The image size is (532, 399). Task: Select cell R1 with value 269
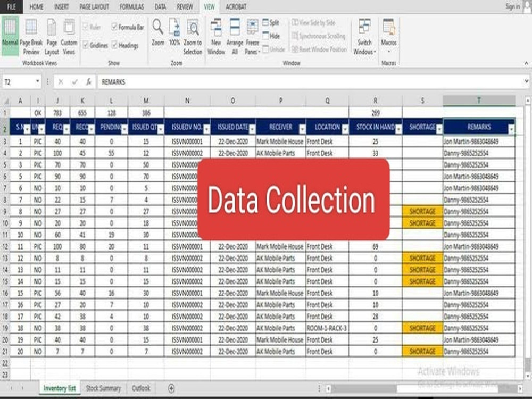[375, 113]
